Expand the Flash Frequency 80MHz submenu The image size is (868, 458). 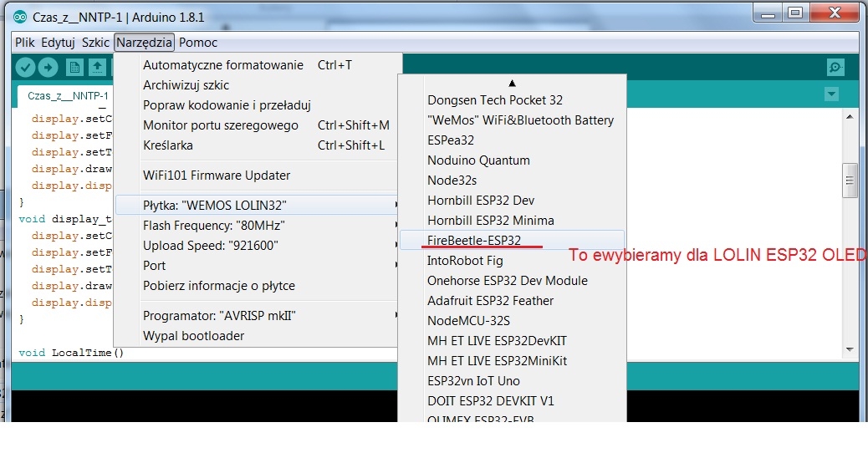[x=257, y=226]
